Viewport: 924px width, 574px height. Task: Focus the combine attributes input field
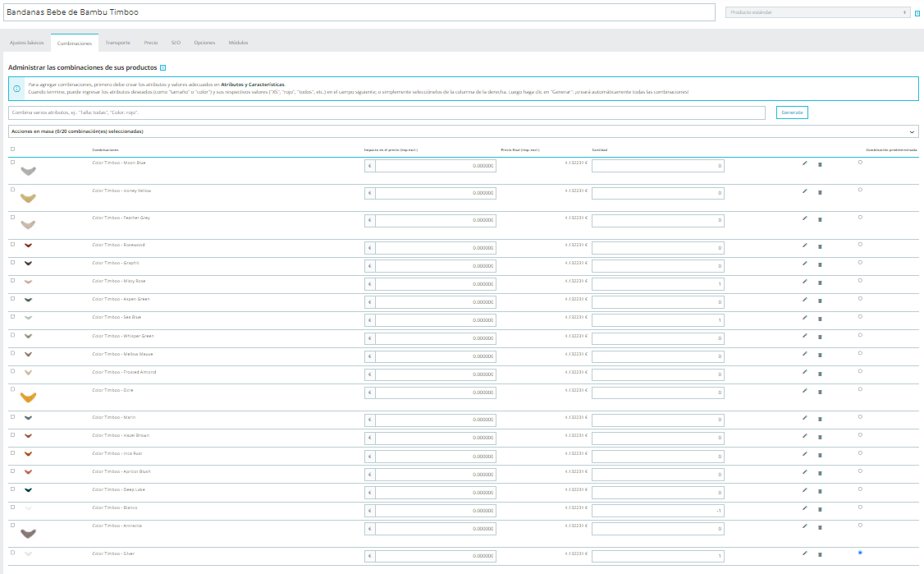(387, 113)
